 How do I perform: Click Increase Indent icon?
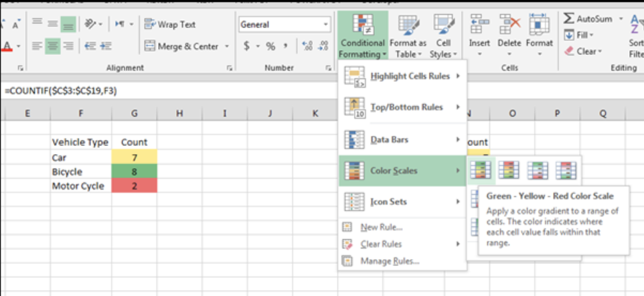[106, 46]
